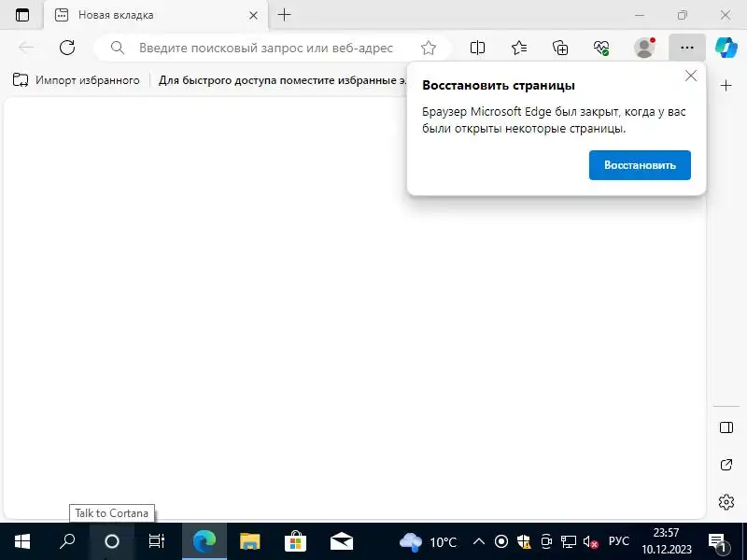Select the Новая вкладка tab
The width and height of the screenshot is (747, 560).
156,15
